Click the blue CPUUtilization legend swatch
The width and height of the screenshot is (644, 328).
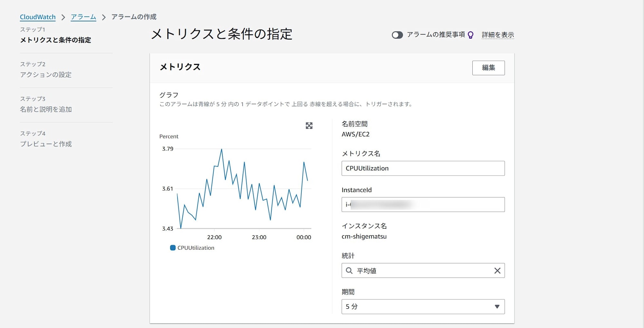click(173, 248)
